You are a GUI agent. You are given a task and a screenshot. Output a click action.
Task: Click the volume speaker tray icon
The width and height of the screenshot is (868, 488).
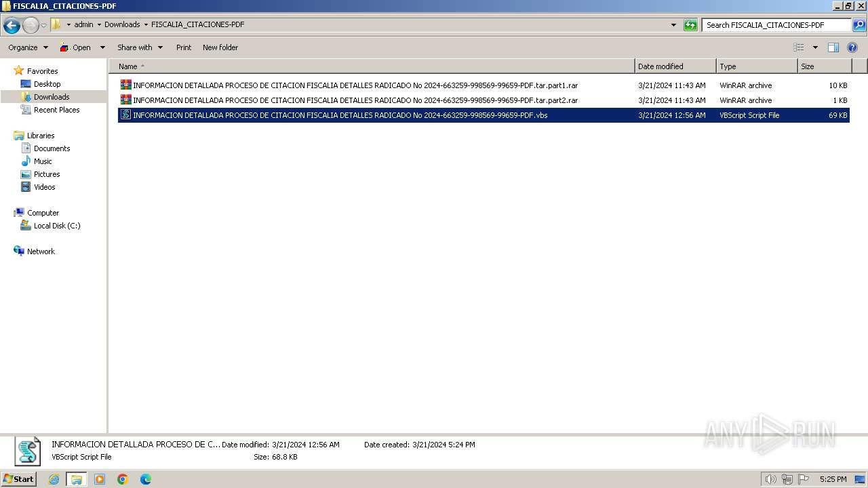coord(771,479)
